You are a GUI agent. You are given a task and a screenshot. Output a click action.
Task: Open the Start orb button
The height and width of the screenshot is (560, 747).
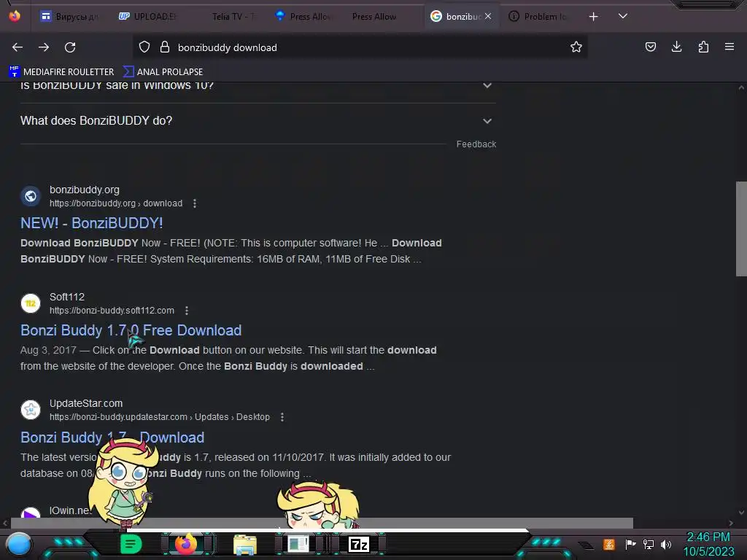pos(19,544)
